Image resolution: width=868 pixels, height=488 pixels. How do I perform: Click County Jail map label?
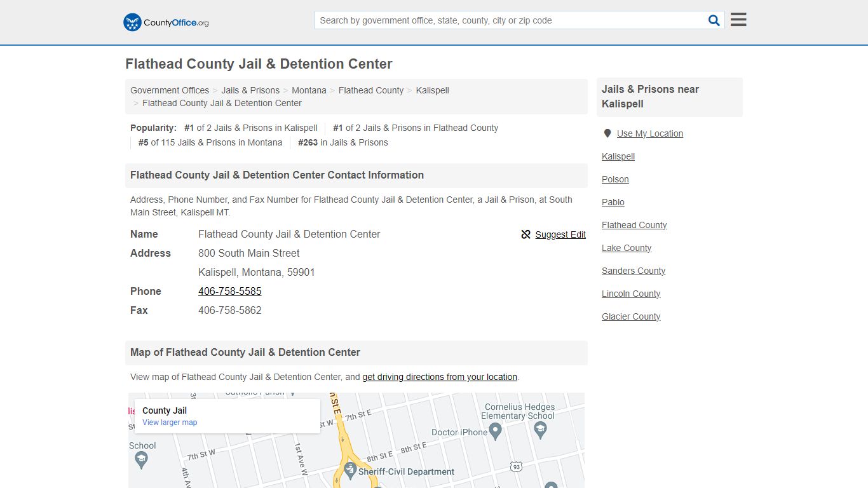tap(165, 410)
